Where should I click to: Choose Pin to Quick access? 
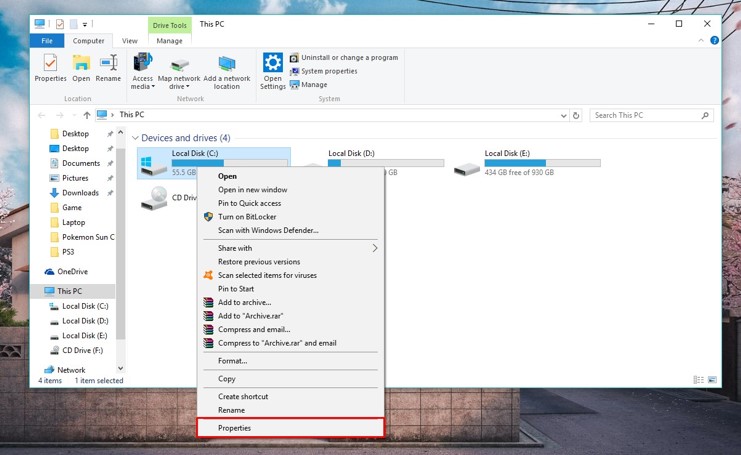point(290,204)
